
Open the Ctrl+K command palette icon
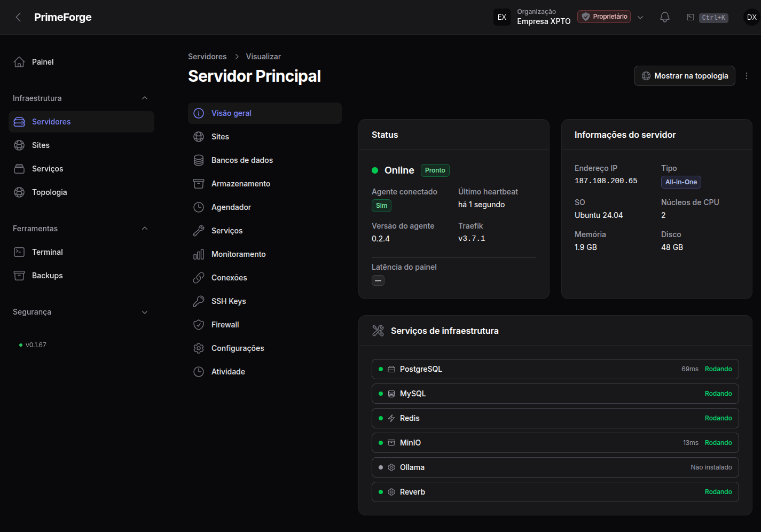click(x=691, y=17)
